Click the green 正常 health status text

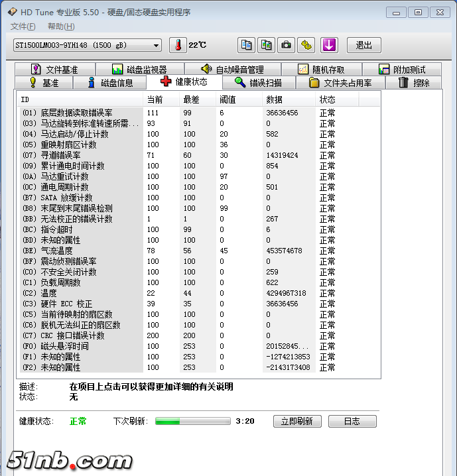[x=78, y=421]
